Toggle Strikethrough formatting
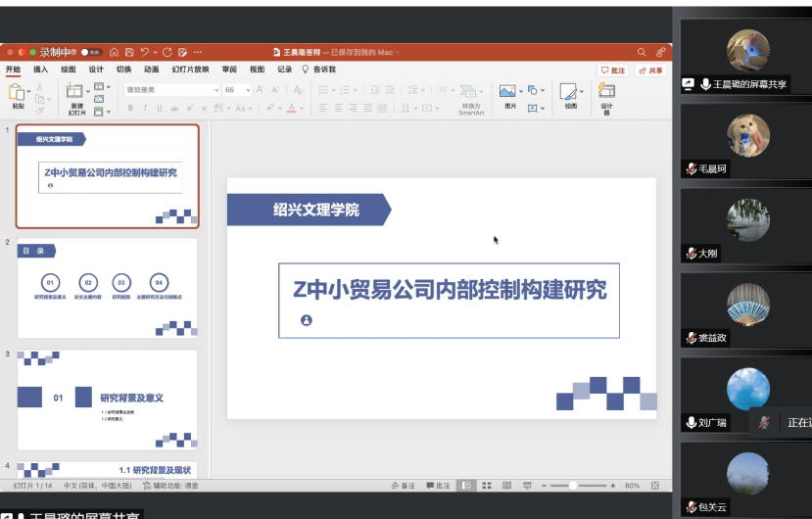812x519 pixels. tap(174, 108)
